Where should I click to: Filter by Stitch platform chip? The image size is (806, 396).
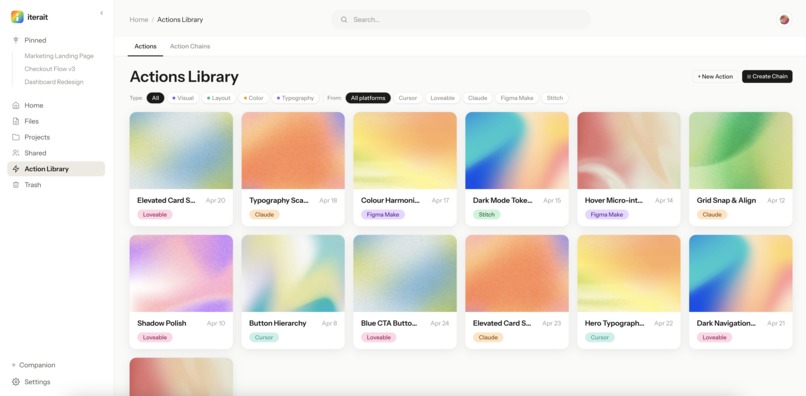click(x=555, y=98)
